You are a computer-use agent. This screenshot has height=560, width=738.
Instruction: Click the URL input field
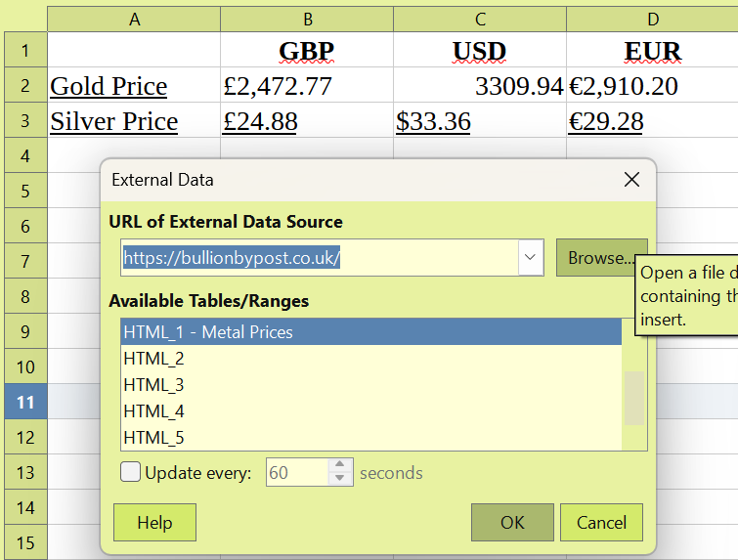[320, 257]
